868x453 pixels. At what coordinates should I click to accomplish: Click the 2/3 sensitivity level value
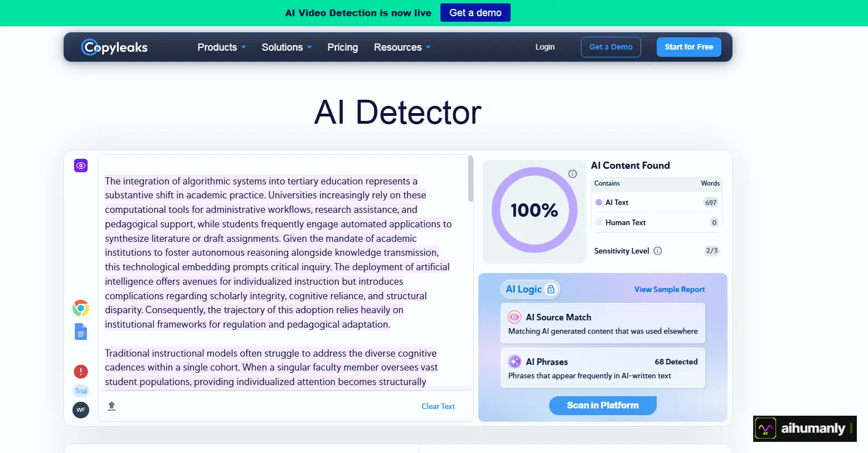point(712,251)
